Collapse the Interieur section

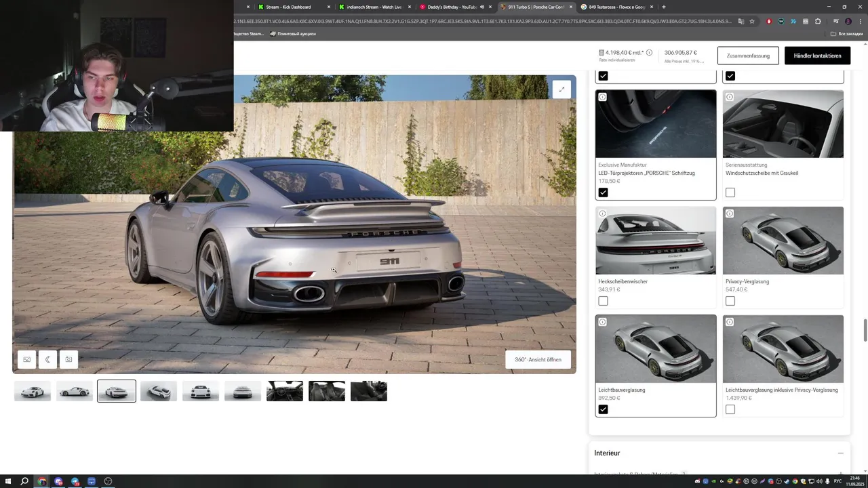[840, 453]
